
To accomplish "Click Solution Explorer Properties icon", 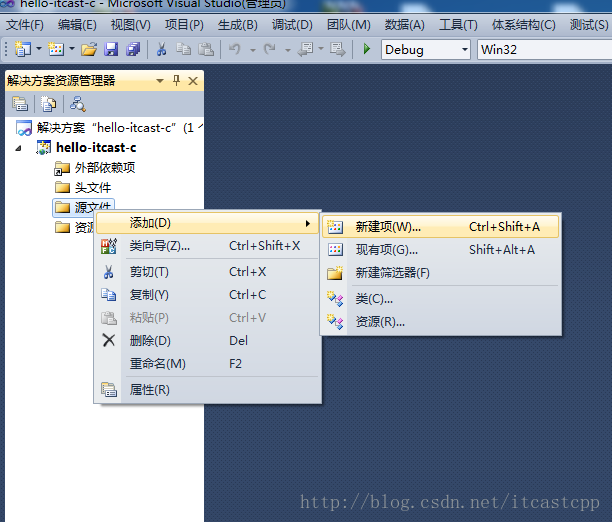I will [x=20, y=104].
